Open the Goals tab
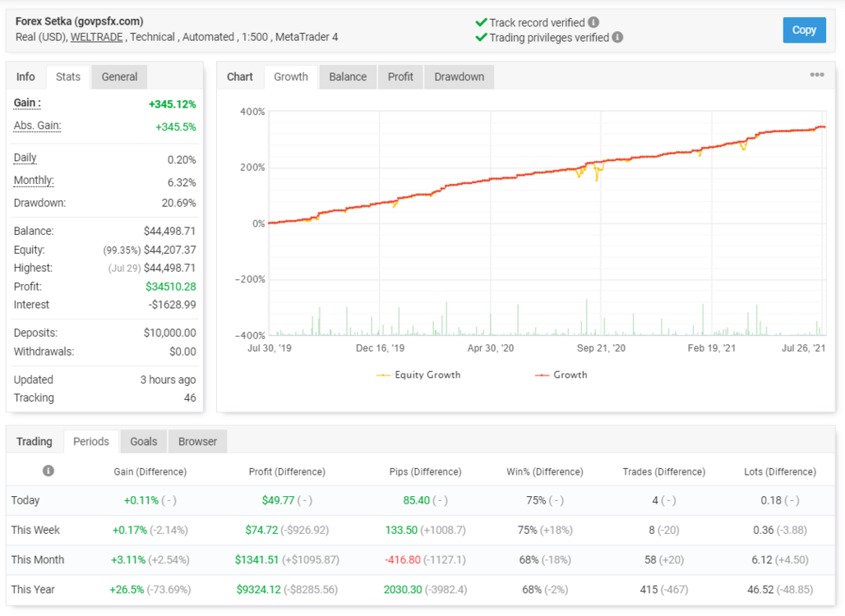845x616 pixels. tap(144, 442)
